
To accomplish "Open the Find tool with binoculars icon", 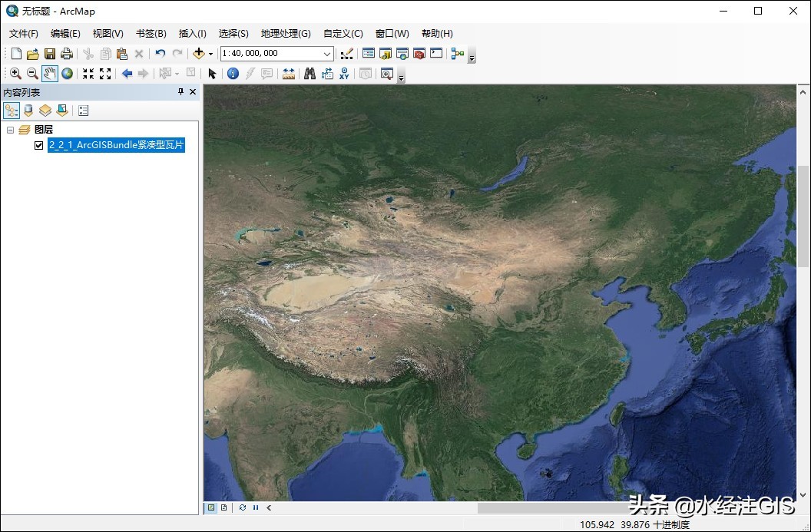I will pyautogui.click(x=310, y=73).
